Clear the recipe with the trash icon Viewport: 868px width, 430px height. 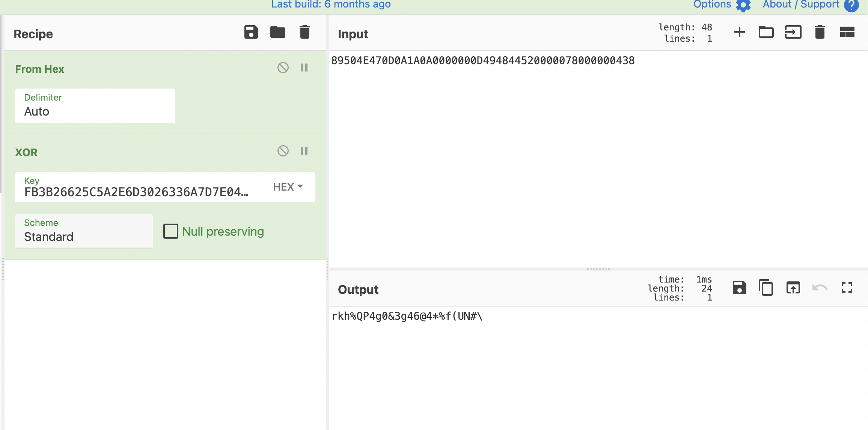[x=304, y=32]
